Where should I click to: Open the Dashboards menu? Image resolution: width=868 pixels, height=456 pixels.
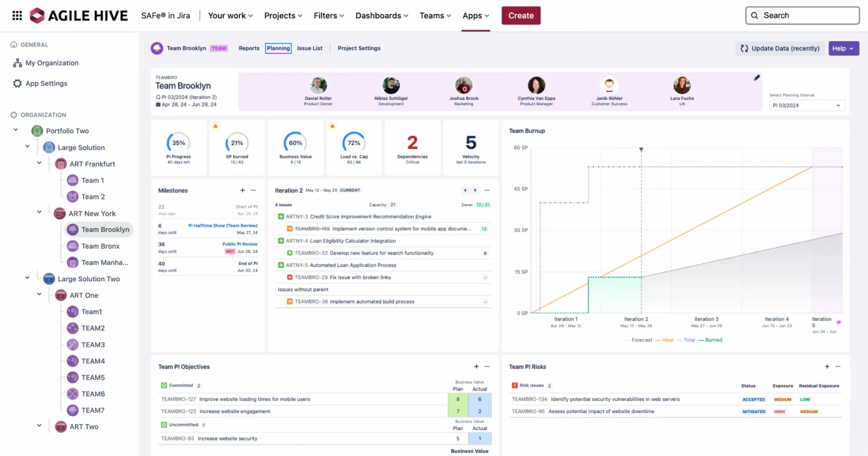(381, 16)
